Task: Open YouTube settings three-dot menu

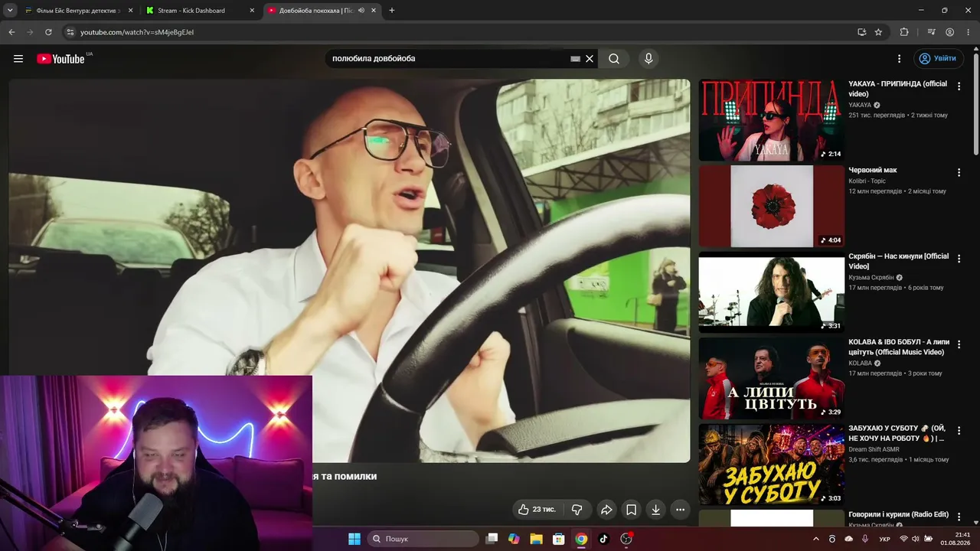Action: (x=900, y=59)
